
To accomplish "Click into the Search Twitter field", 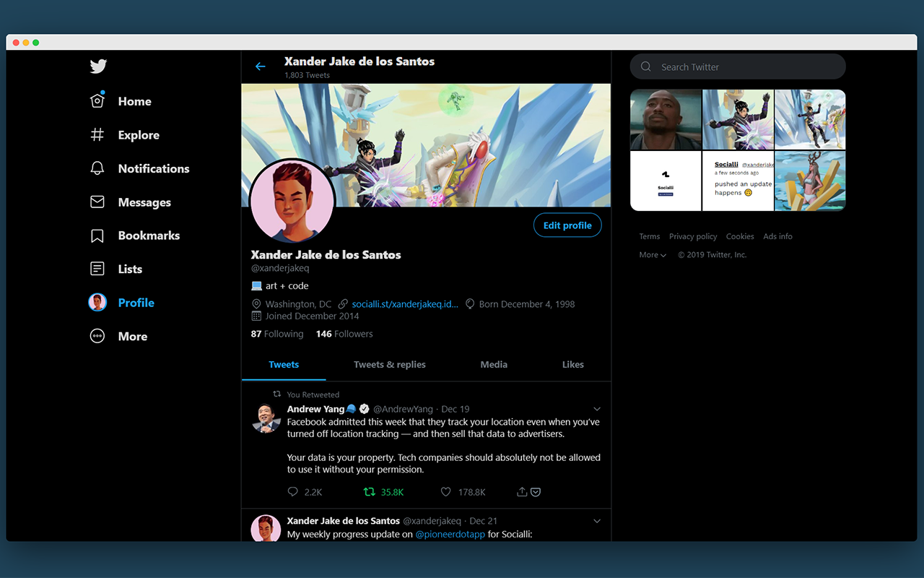I will pyautogui.click(x=738, y=66).
